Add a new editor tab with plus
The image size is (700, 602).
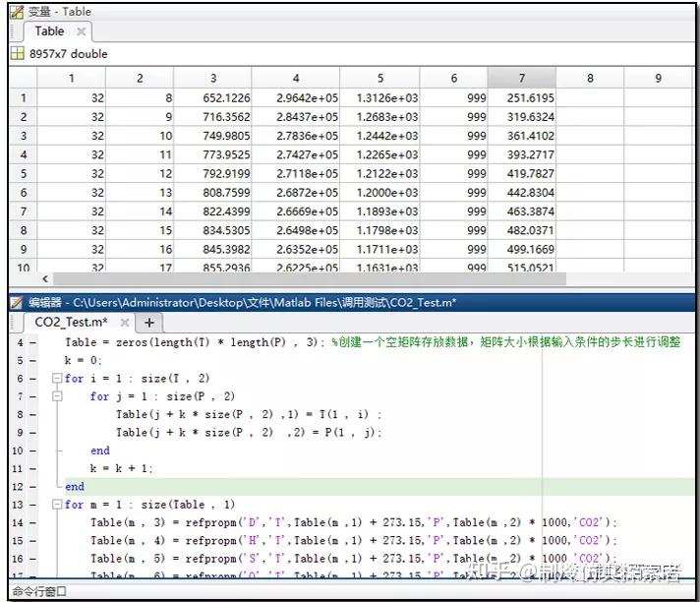click(x=149, y=323)
